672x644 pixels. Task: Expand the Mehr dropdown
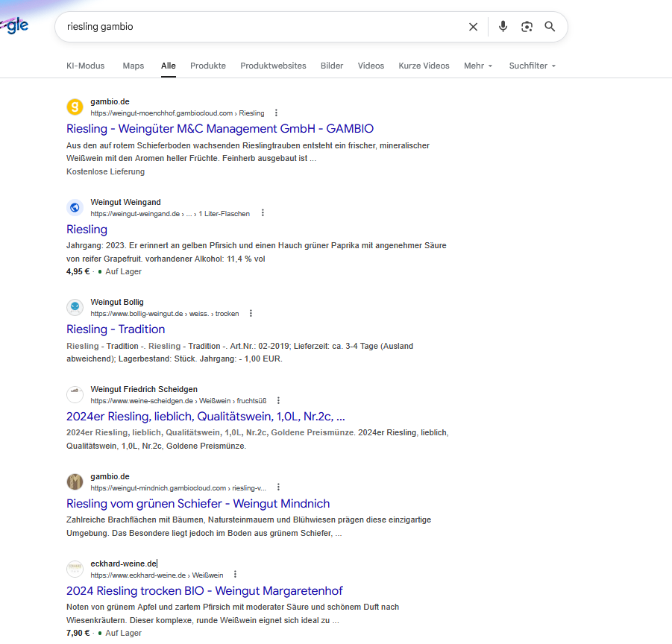pos(478,66)
